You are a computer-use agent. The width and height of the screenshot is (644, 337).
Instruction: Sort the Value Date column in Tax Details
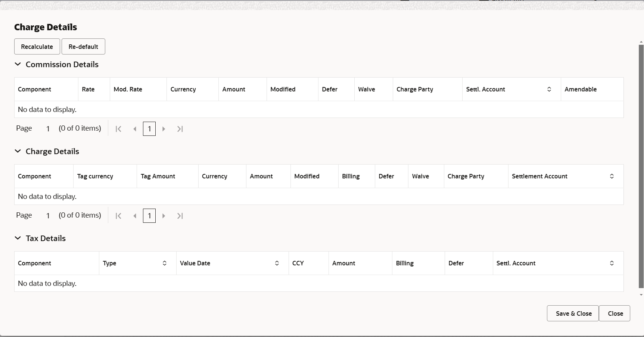[277, 263]
